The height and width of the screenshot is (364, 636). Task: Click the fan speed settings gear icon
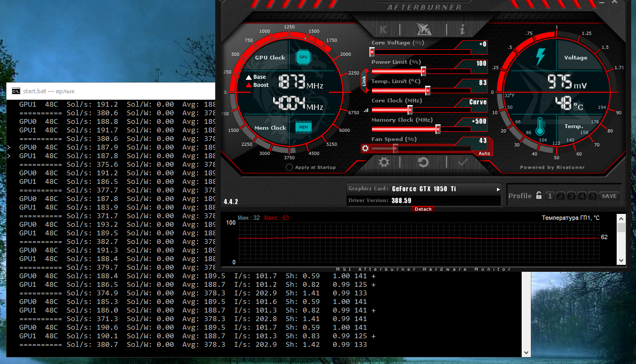pos(365,148)
